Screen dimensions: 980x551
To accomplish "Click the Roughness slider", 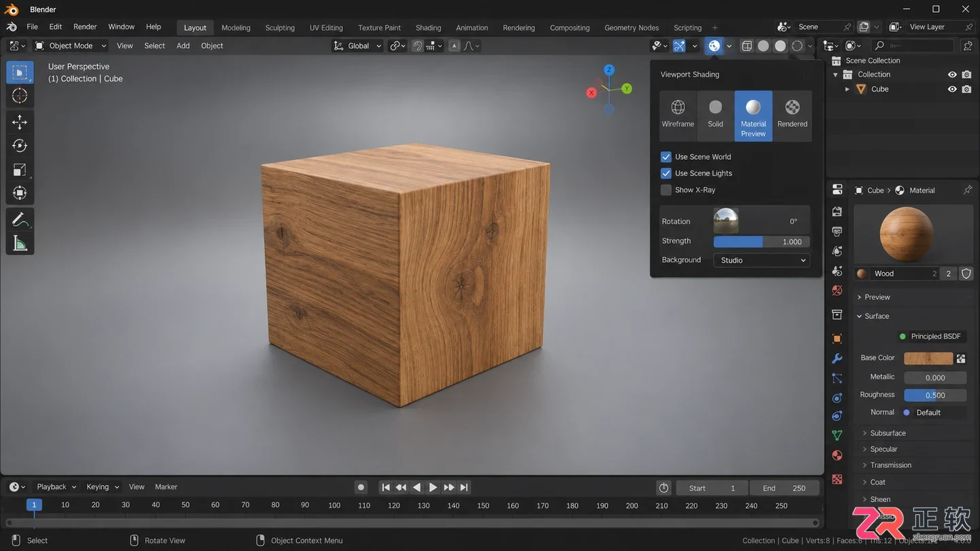I will coord(935,395).
